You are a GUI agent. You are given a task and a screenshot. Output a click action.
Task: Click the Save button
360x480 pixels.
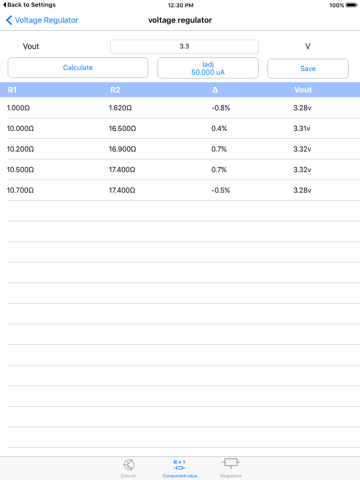[308, 69]
